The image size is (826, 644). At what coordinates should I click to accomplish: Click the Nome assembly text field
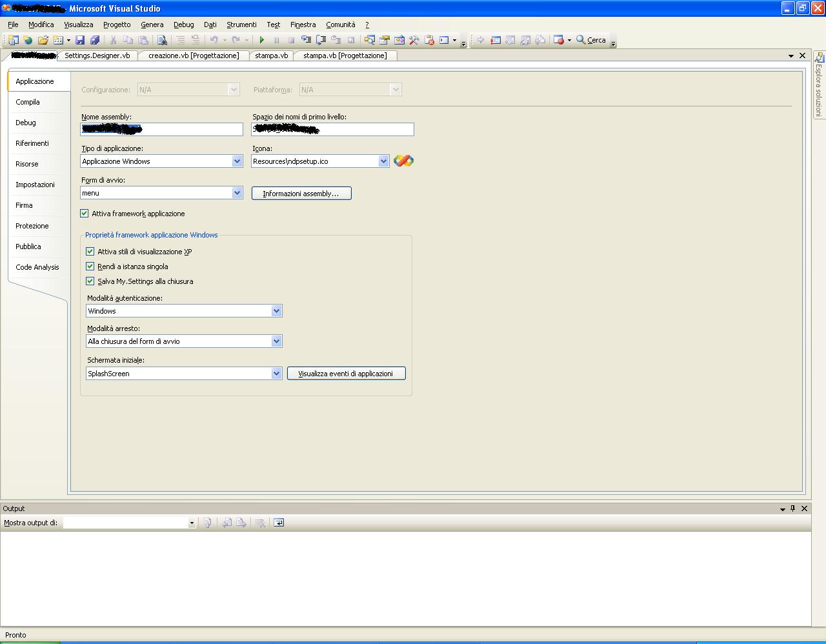(x=162, y=129)
